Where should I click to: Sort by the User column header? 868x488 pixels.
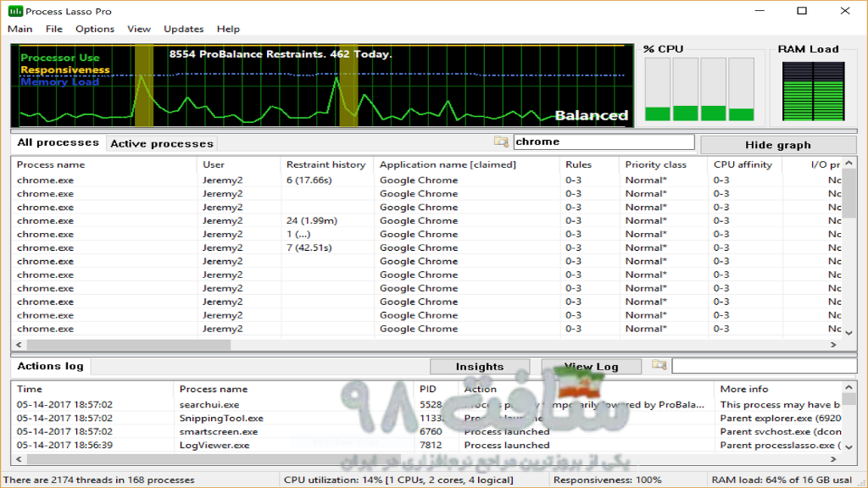tap(238, 164)
